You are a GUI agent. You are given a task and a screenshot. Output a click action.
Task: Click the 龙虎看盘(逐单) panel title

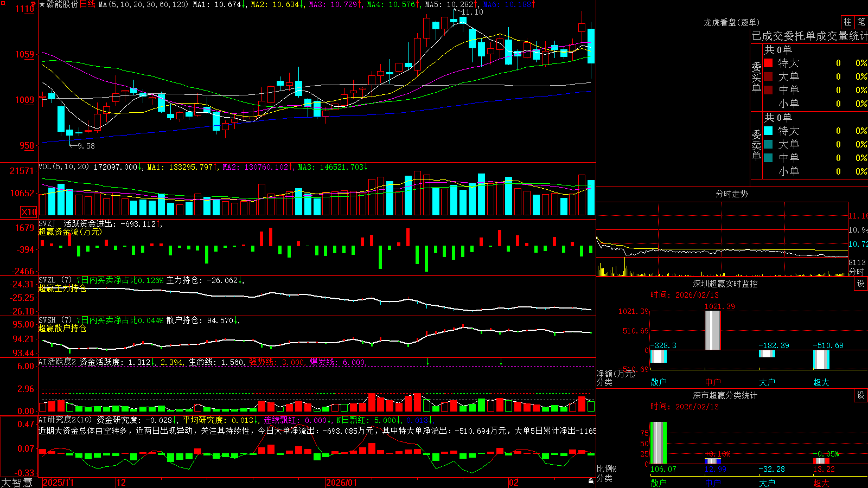(732, 22)
